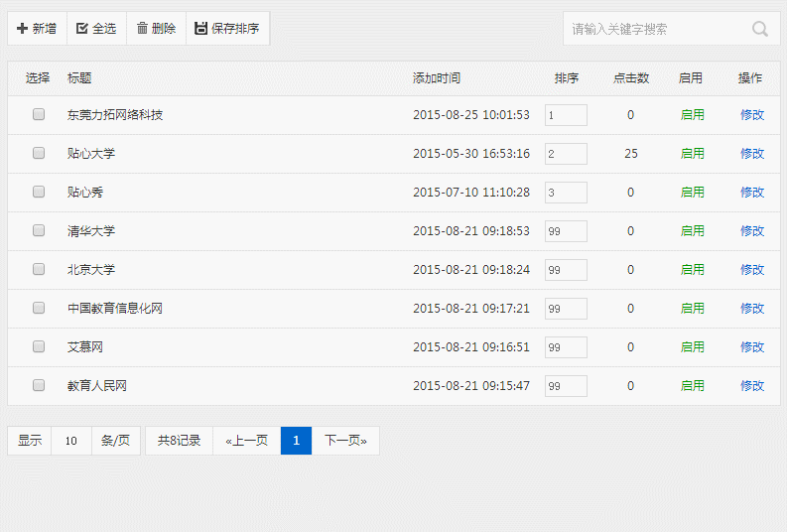Viewport: 787px width, 532px height.
Task: Click the 保存排序 save disk icon
Action: click(201, 29)
